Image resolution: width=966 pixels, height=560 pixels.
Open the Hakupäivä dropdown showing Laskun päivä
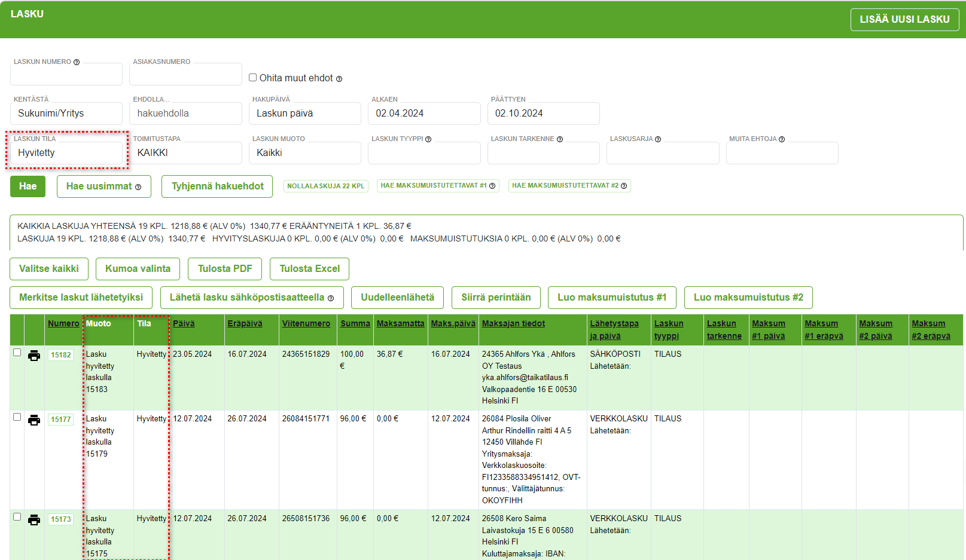click(305, 114)
